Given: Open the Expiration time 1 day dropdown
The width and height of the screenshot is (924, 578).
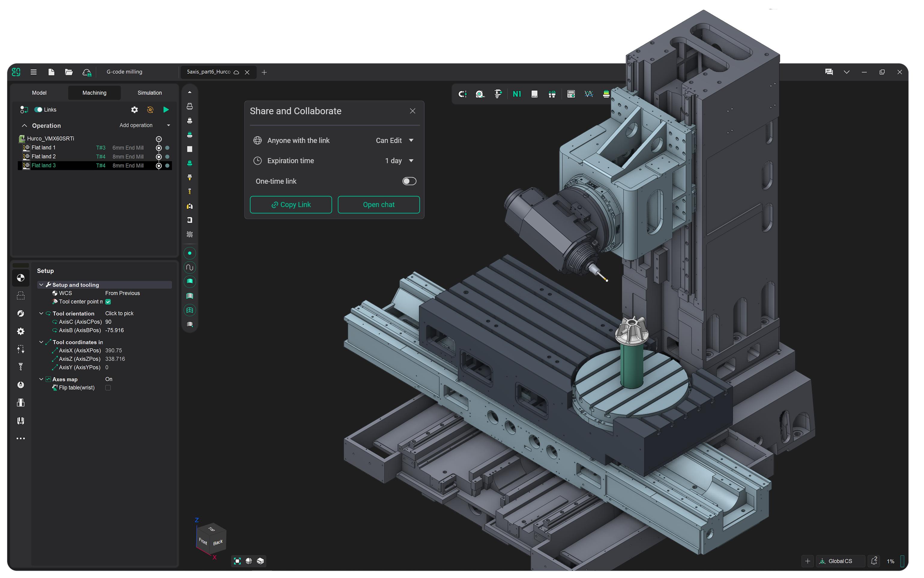Looking at the screenshot, I should coord(399,160).
